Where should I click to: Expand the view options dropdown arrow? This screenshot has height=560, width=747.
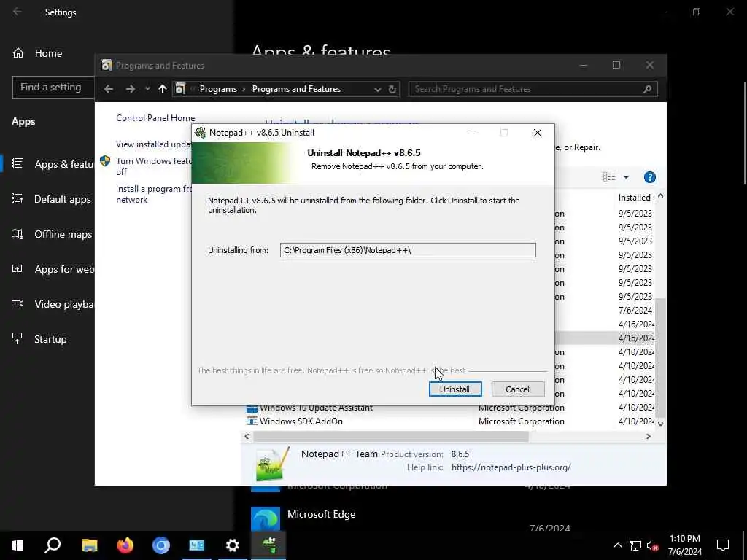(x=626, y=177)
